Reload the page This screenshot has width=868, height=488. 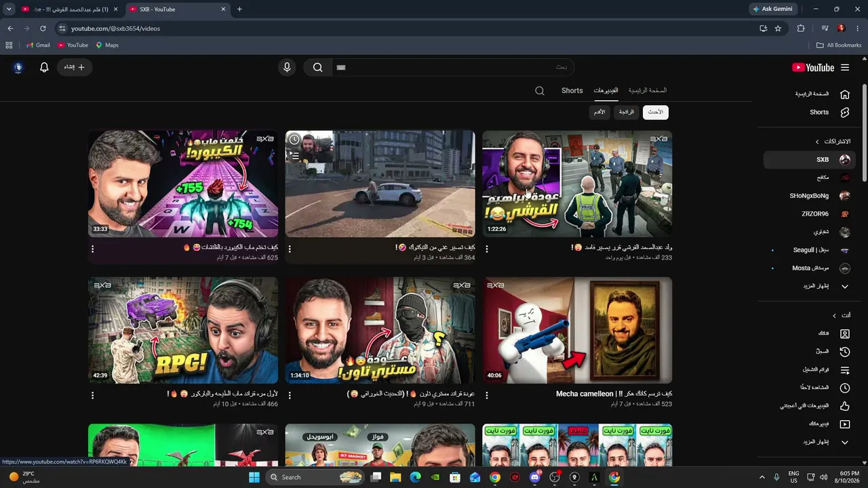(x=43, y=28)
